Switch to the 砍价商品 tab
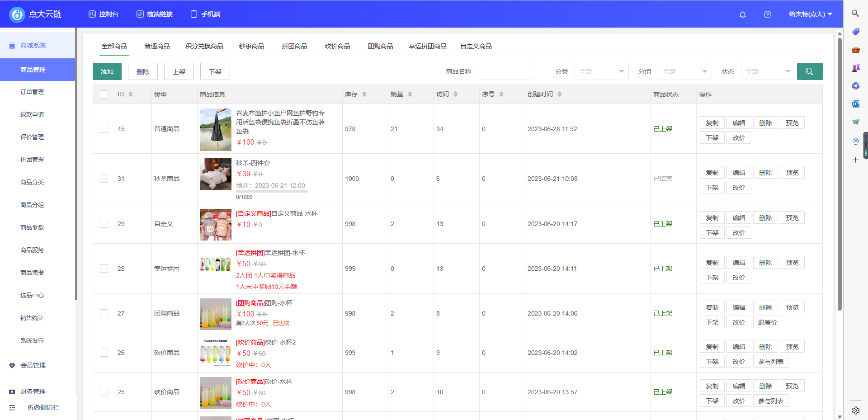Image resolution: width=868 pixels, height=420 pixels. (337, 46)
